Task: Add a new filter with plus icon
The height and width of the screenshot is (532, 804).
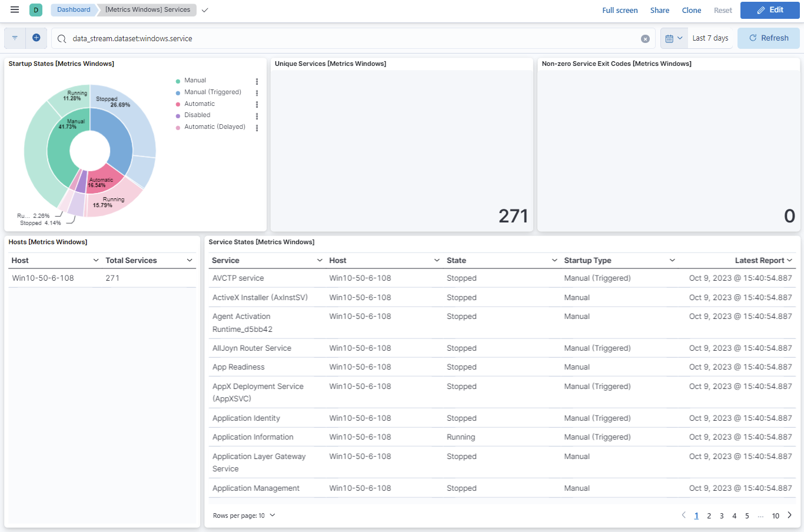Action: point(36,38)
